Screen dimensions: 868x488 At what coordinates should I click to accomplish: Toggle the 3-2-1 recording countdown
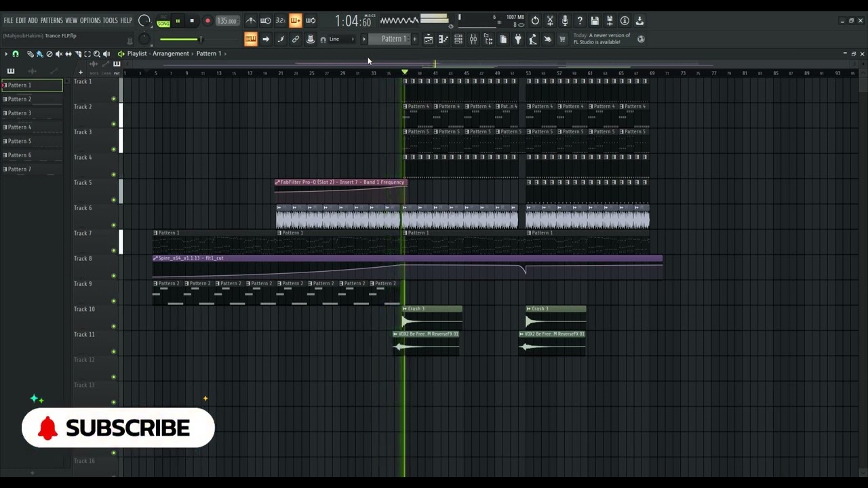point(280,20)
